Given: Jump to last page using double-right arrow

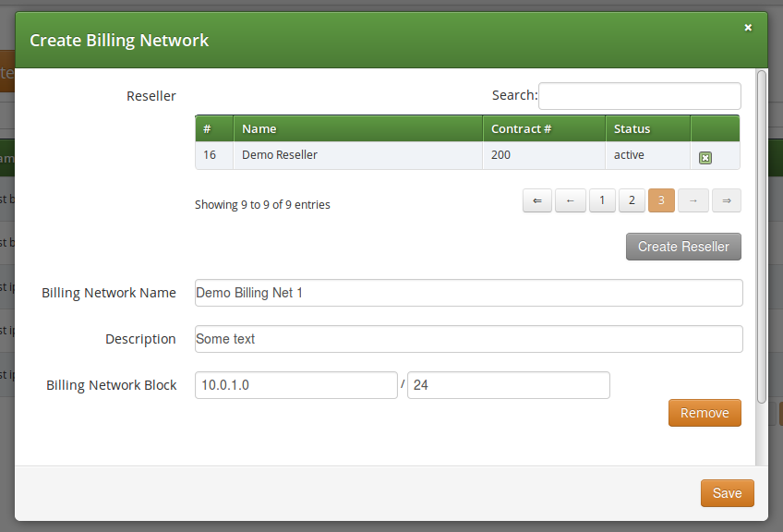Looking at the screenshot, I should pos(724,200).
